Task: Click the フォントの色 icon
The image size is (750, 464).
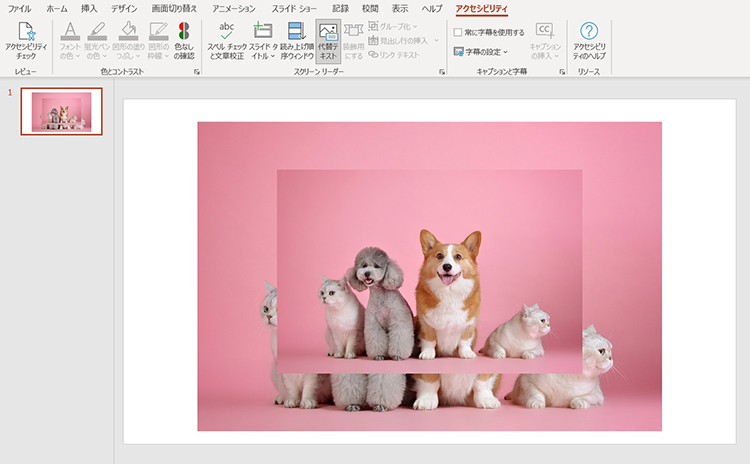Action: (x=70, y=40)
